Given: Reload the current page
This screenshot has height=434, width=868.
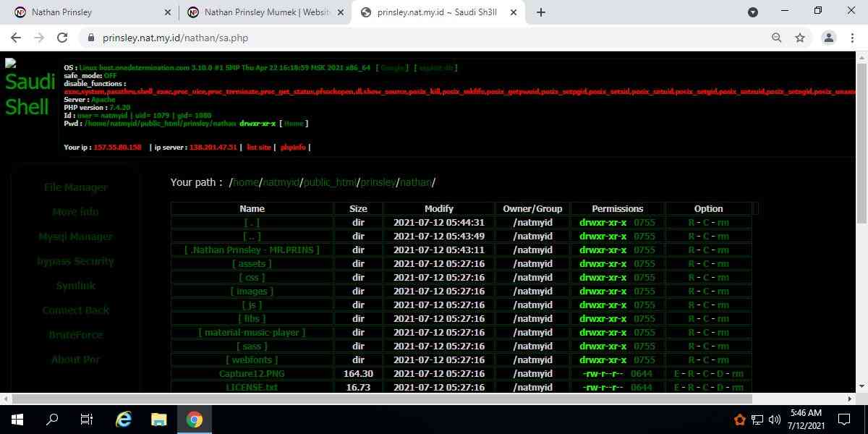Looking at the screenshot, I should (62, 38).
